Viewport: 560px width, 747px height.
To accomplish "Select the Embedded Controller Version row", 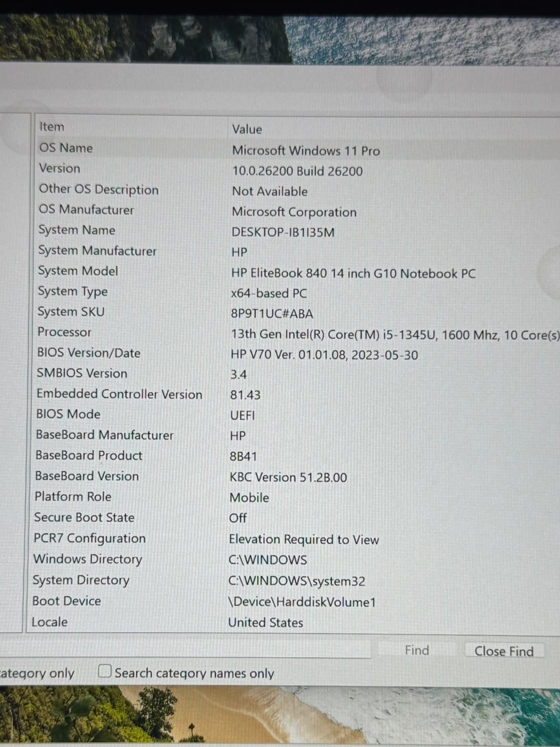I will coord(119,394).
